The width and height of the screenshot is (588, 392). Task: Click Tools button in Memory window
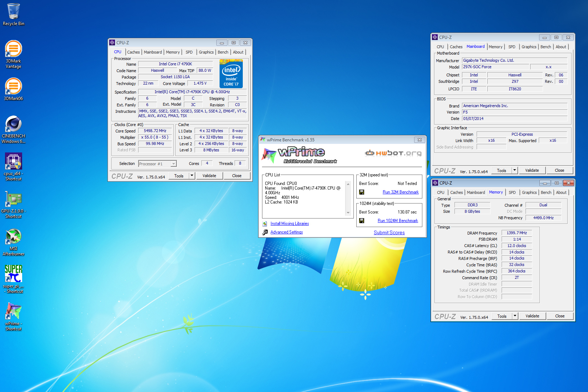(502, 316)
